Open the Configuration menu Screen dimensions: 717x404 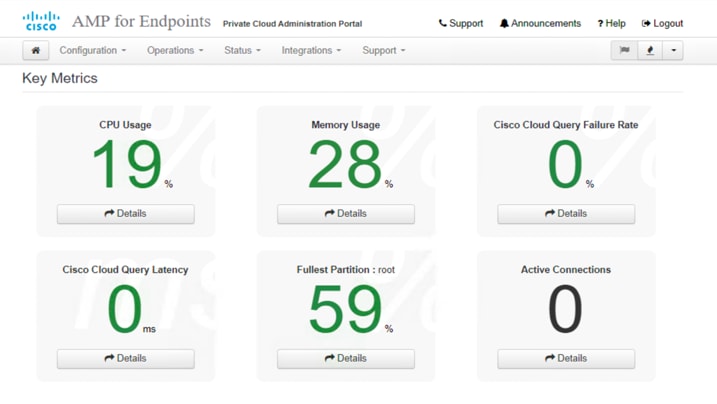pyautogui.click(x=93, y=50)
